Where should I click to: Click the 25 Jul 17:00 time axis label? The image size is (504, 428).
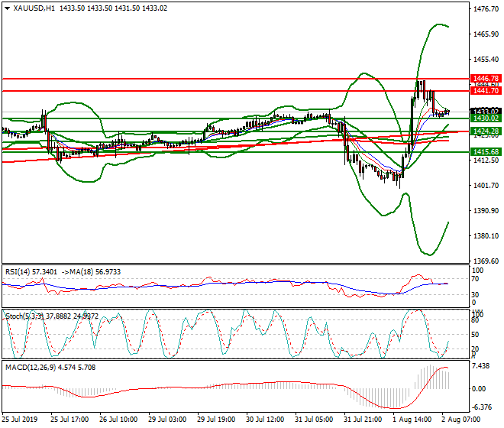pos(69,420)
